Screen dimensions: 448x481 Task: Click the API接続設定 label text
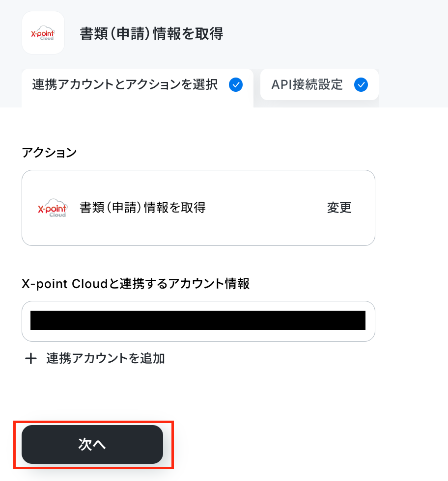point(307,84)
